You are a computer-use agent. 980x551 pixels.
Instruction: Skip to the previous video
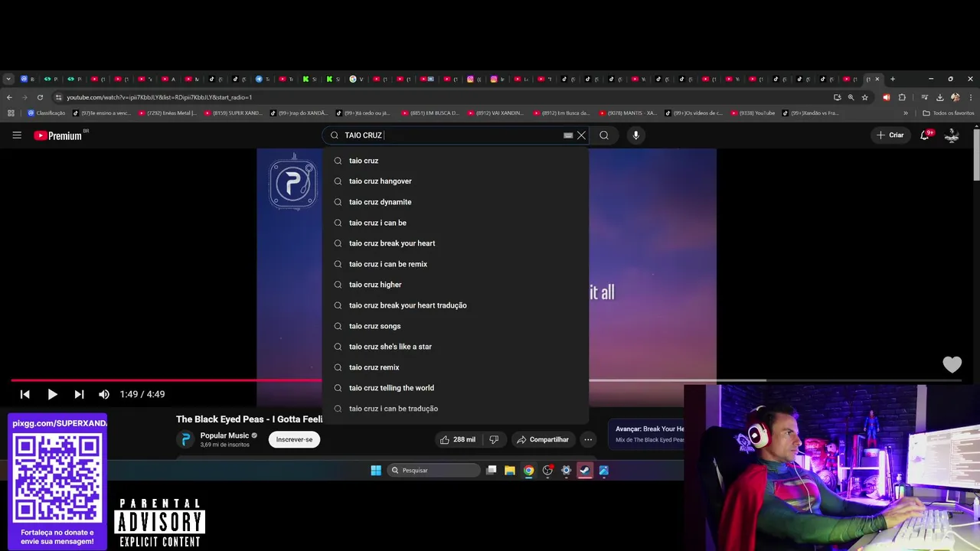point(24,394)
